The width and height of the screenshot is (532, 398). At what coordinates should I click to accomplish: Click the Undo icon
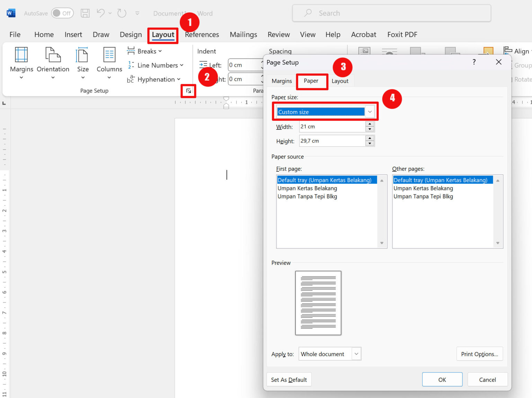100,13
